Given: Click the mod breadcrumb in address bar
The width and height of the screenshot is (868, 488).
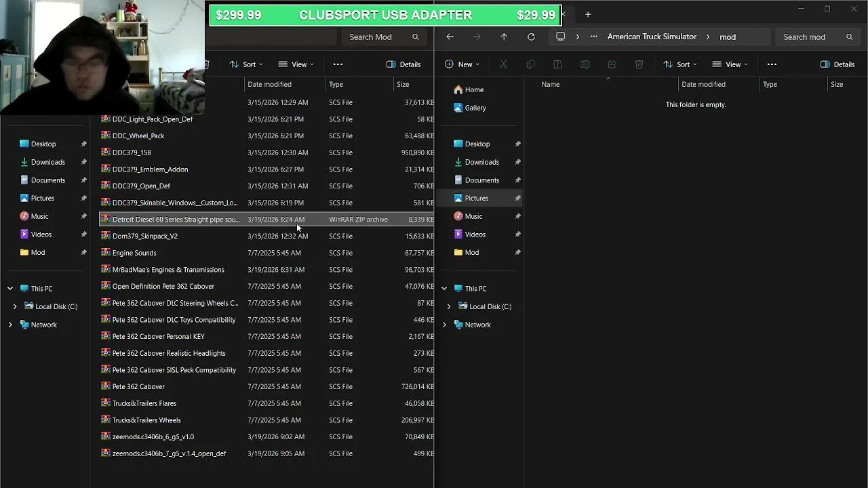Looking at the screenshot, I should 728,37.
